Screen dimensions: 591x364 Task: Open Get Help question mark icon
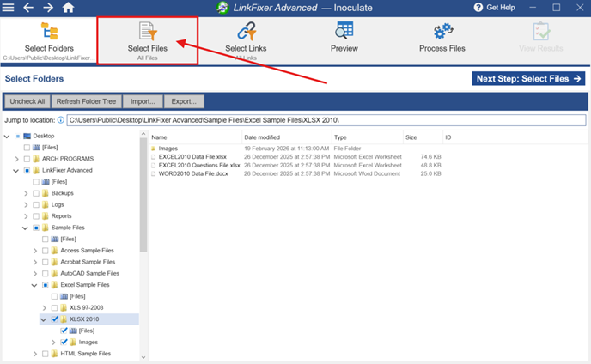coord(478,8)
